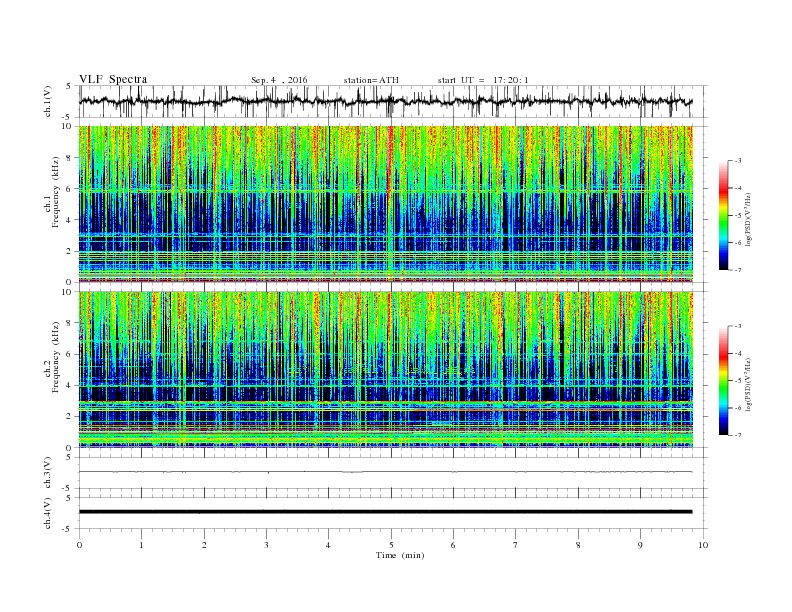Click the "10" kHz tick on ch.1 frequency axis

tap(69, 126)
